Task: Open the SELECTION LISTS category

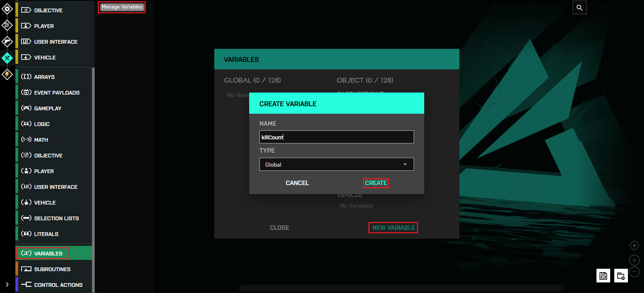Action: point(54,218)
